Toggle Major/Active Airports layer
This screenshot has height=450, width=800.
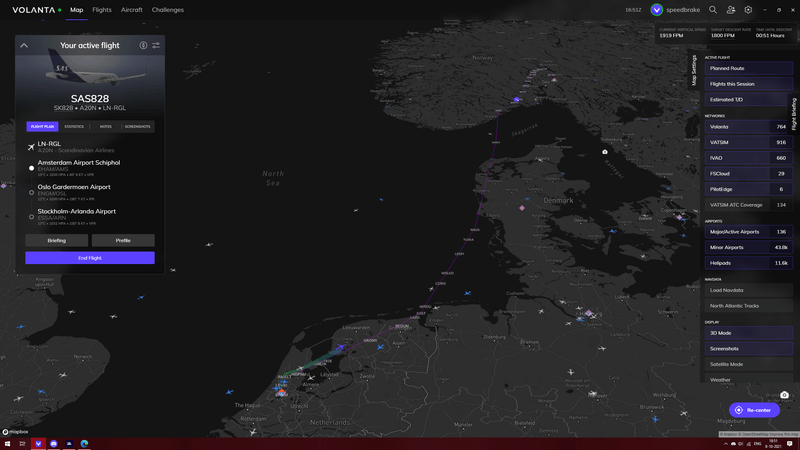point(748,232)
